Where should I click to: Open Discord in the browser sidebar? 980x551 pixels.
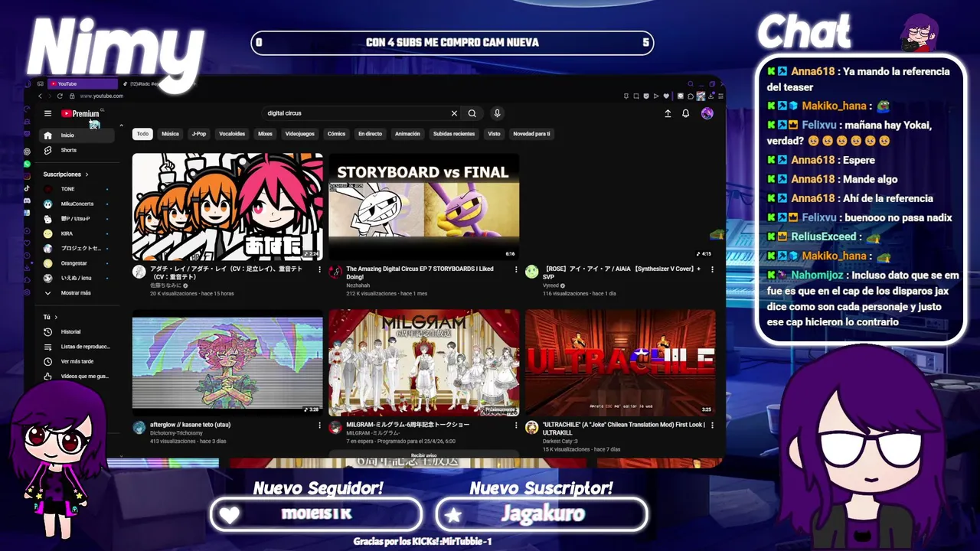pyautogui.click(x=28, y=201)
